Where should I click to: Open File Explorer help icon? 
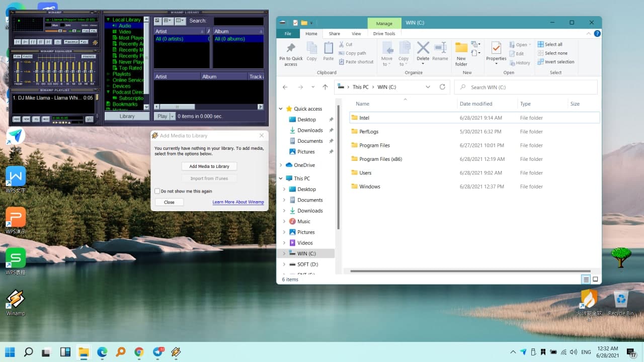(597, 34)
